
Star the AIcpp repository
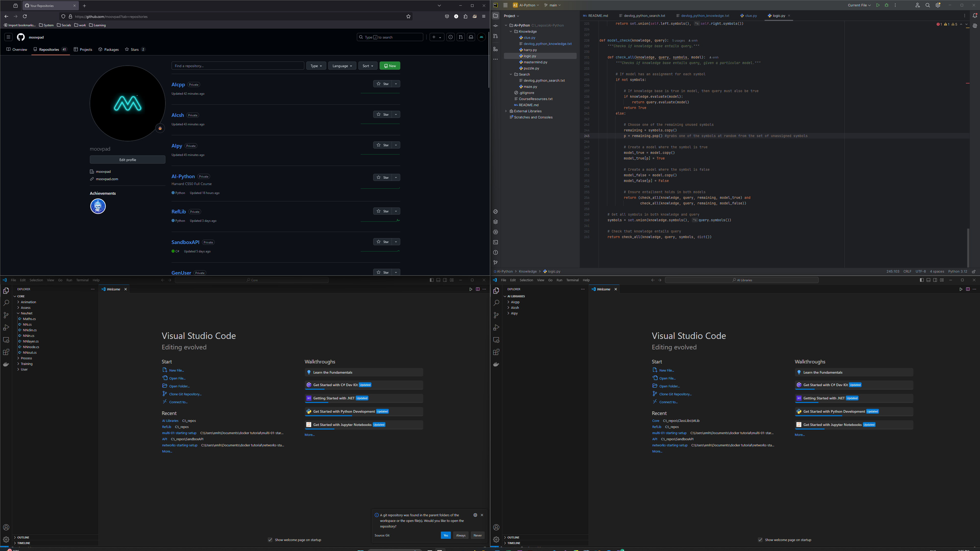pos(383,84)
